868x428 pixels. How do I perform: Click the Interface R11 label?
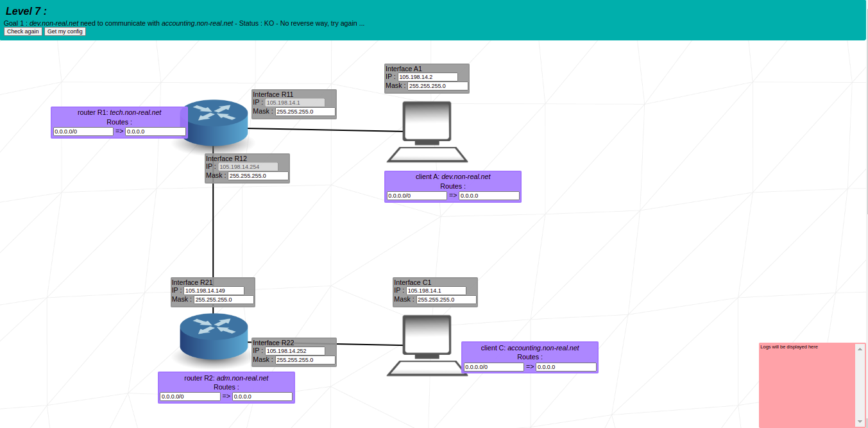tap(273, 94)
